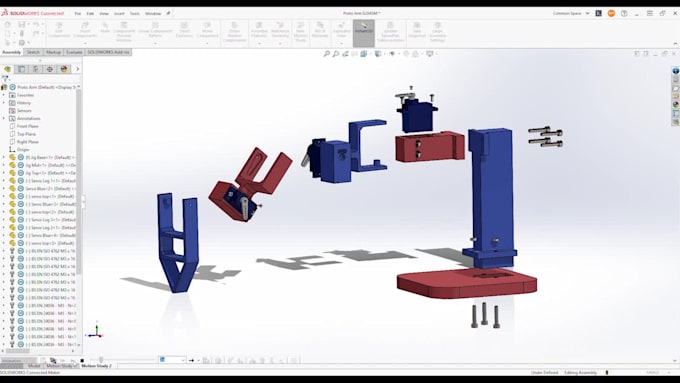Screen dimensions: 680x383
Task: Expand the Favorites folder in tree
Action: tap(4, 95)
